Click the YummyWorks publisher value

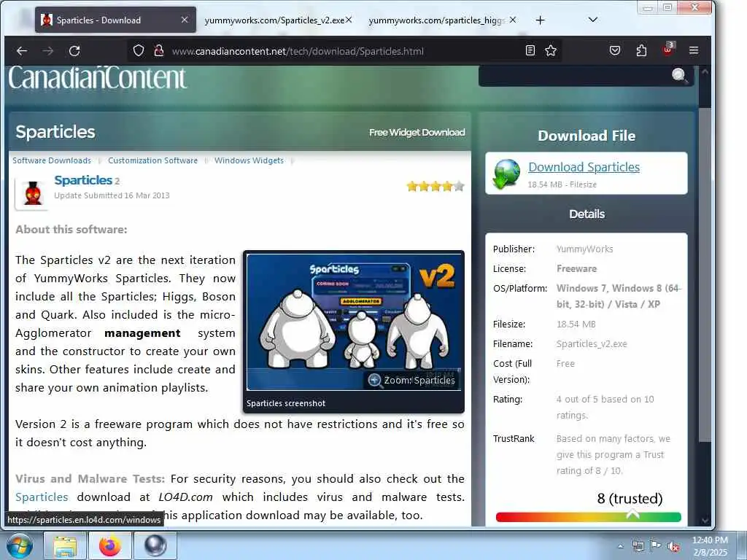pos(584,249)
